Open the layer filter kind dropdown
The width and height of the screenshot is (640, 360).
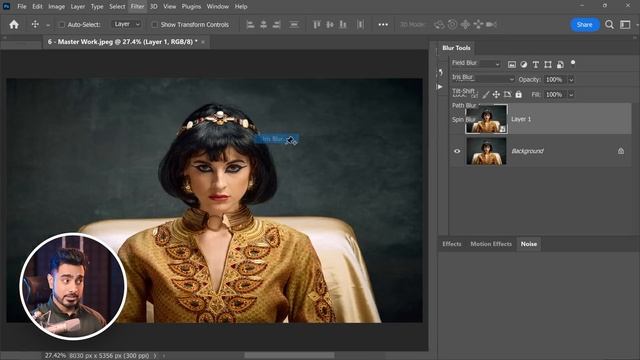point(476,63)
